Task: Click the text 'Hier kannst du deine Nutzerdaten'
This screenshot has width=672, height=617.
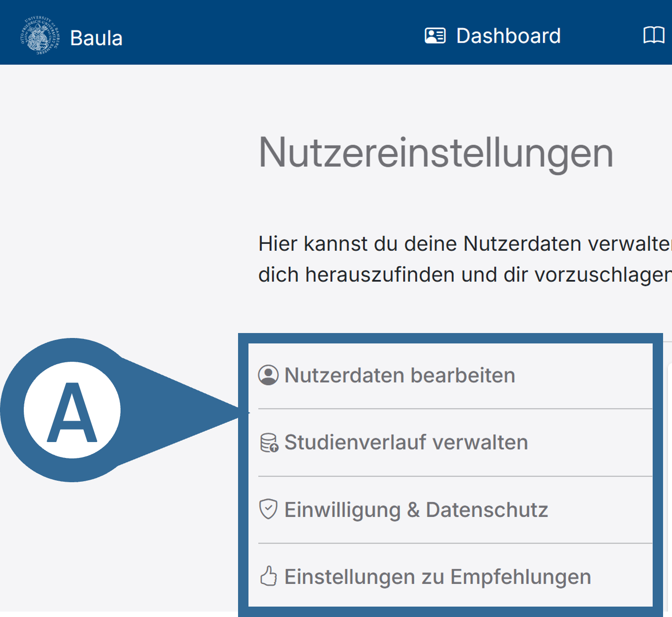Action: (420, 244)
